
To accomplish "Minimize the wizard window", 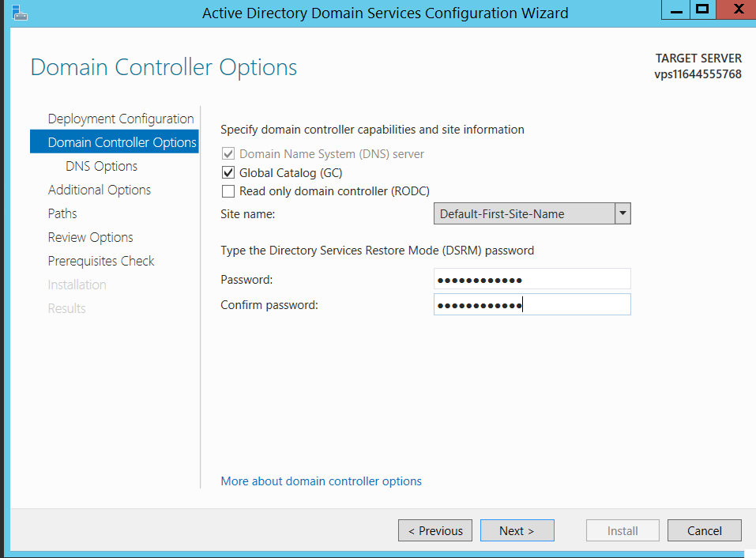I will 676,9.
